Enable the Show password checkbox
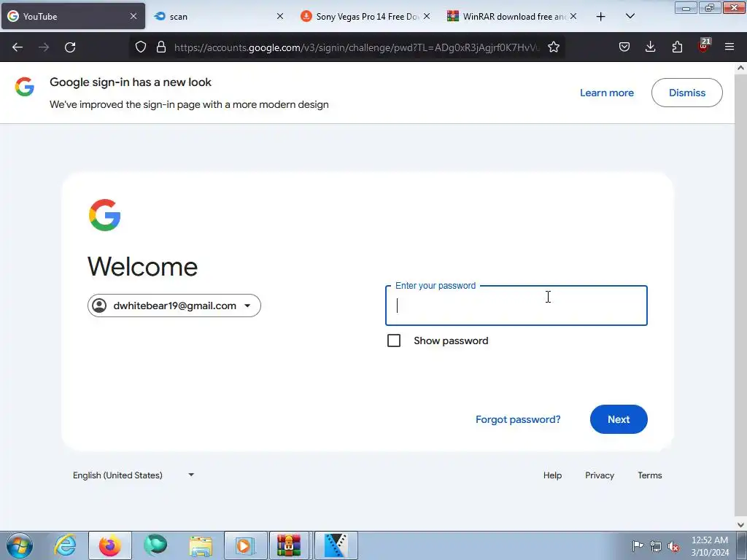The image size is (747, 560). 394,341
